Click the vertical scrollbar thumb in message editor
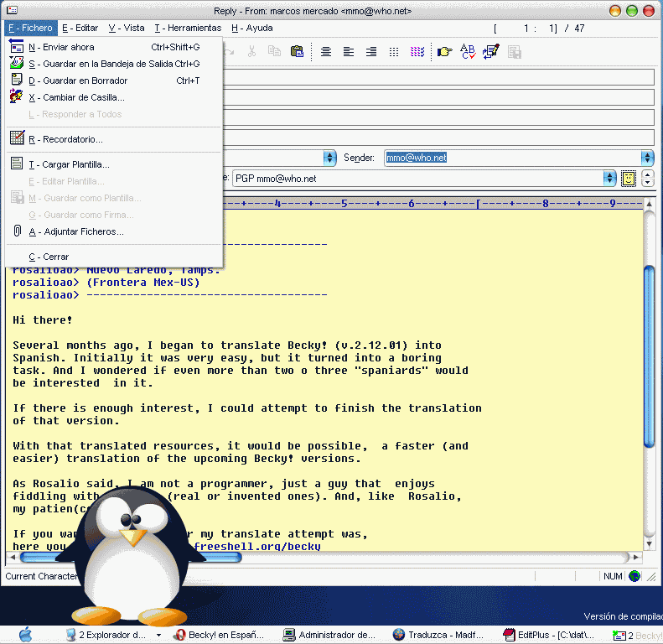 click(649, 356)
